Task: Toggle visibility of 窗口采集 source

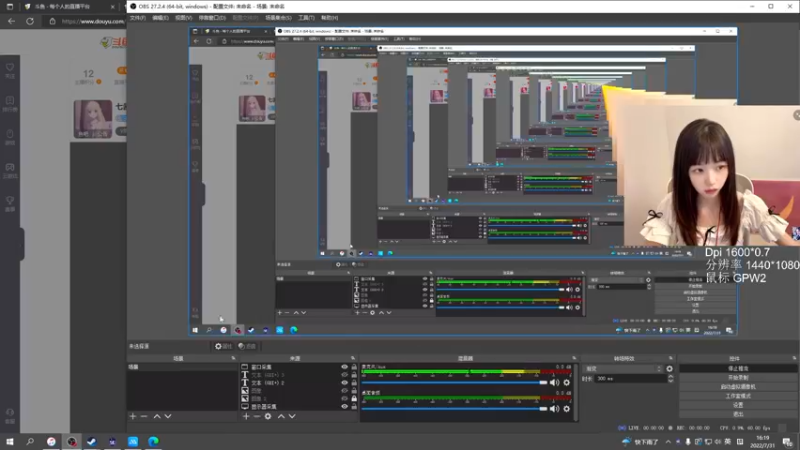Action: pos(344,367)
